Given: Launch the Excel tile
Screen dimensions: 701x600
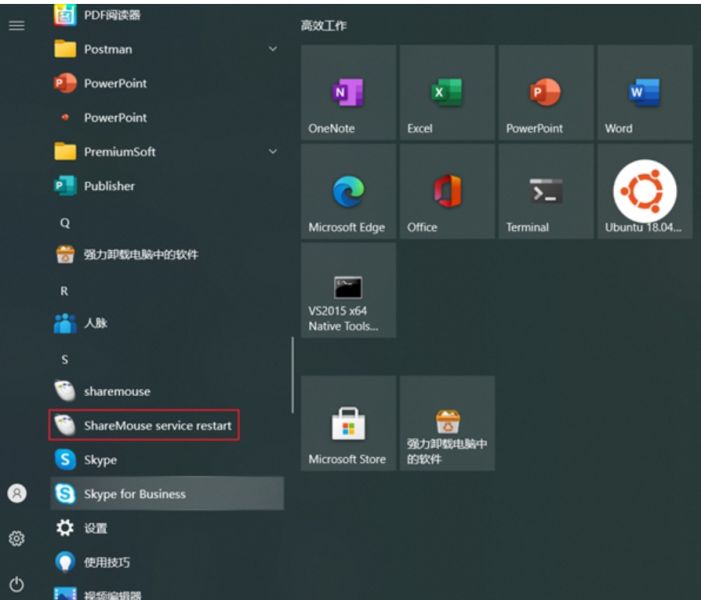Looking at the screenshot, I should [447, 93].
